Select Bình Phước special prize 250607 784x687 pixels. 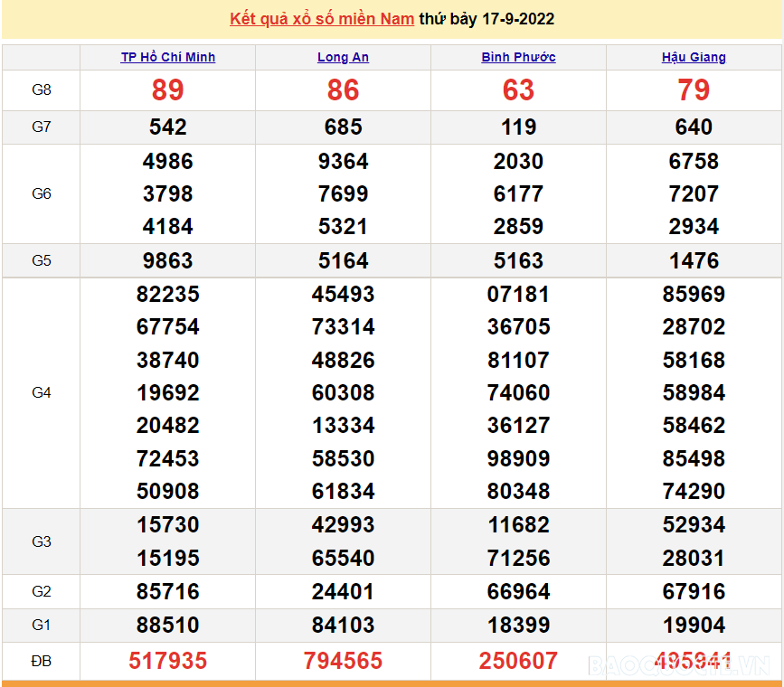[518, 661]
